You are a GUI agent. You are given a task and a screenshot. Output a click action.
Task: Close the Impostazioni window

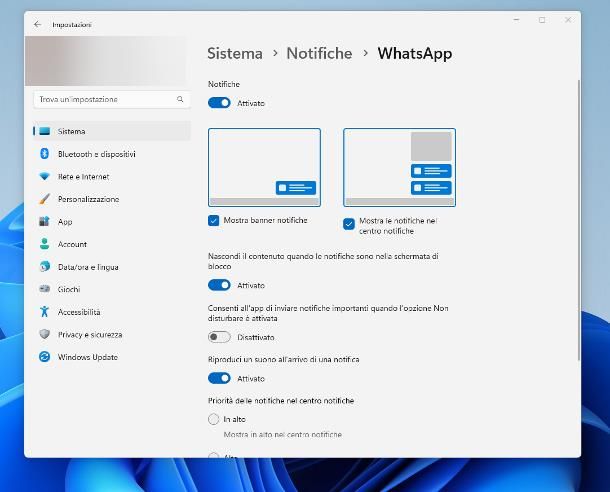568,20
